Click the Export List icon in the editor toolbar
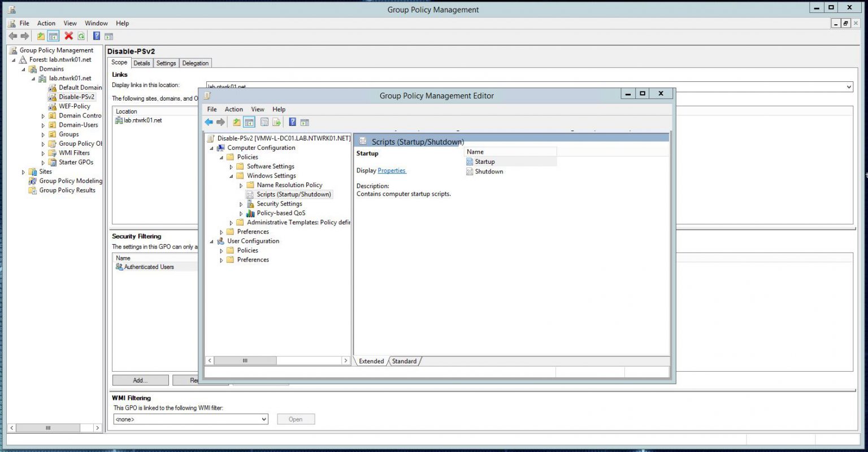This screenshot has height=452, width=868. click(x=276, y=122)
